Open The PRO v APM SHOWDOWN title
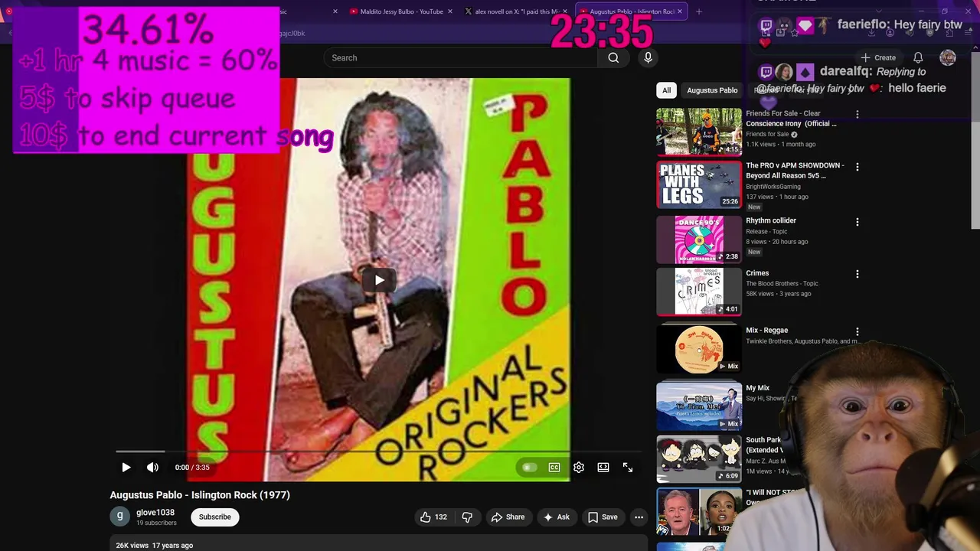The width and height of the screenshot is (980, 551). pos(795,171)
